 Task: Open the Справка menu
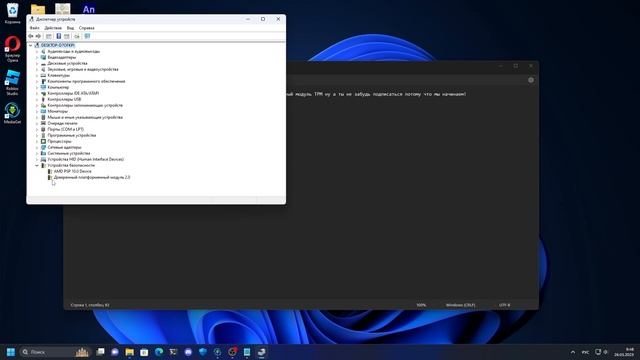click(87, 28)
